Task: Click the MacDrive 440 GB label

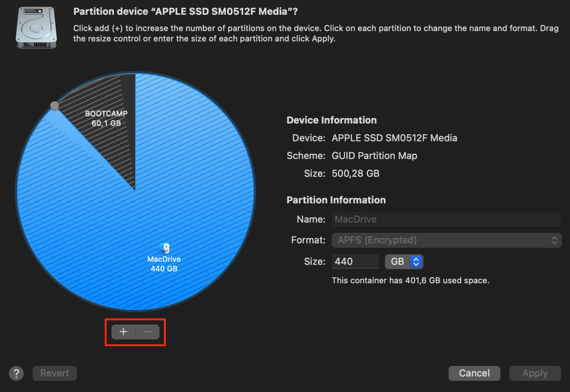Action: 164,263
